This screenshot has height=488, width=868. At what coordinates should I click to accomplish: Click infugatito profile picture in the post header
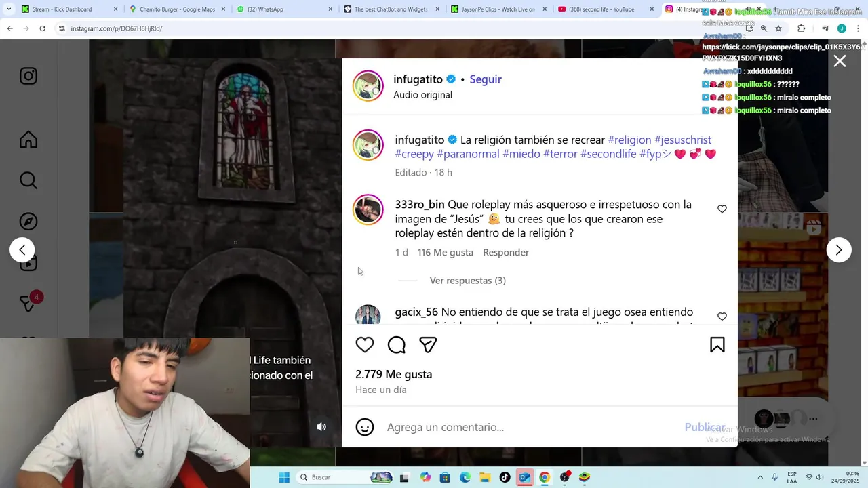pos(368,86)
